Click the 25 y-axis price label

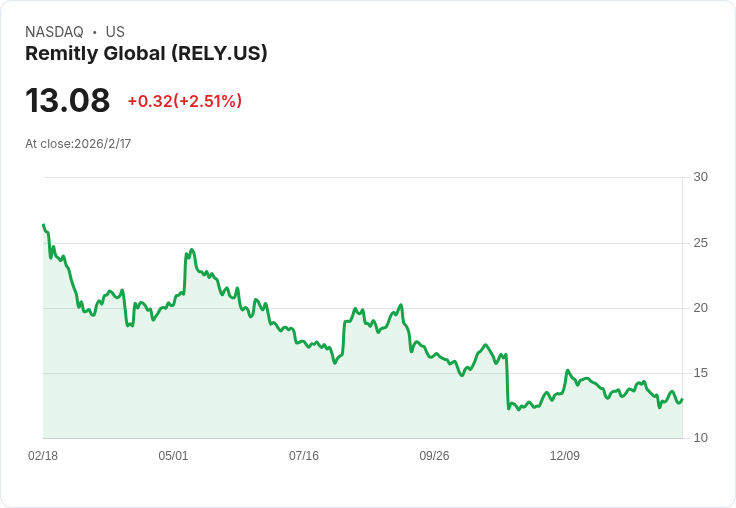700,243
